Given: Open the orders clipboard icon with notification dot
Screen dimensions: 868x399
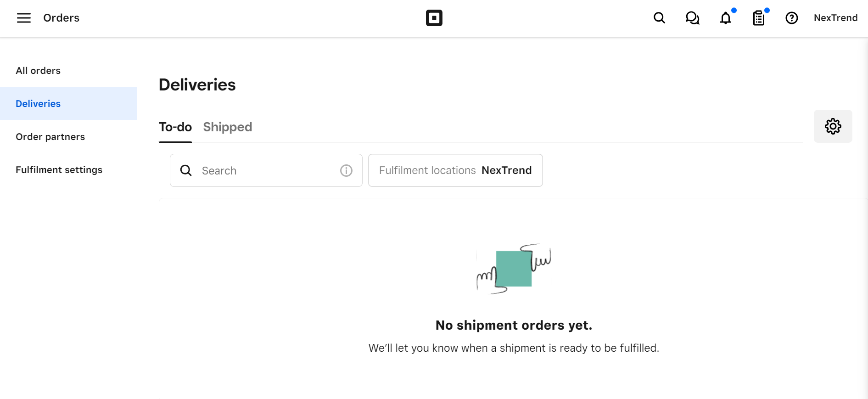Looking at the screenshot, I should (758, 18).
